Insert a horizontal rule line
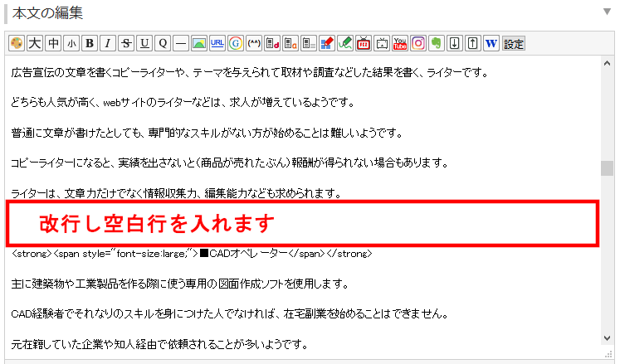The image size is (620, 364). click(x=181, y=43)
